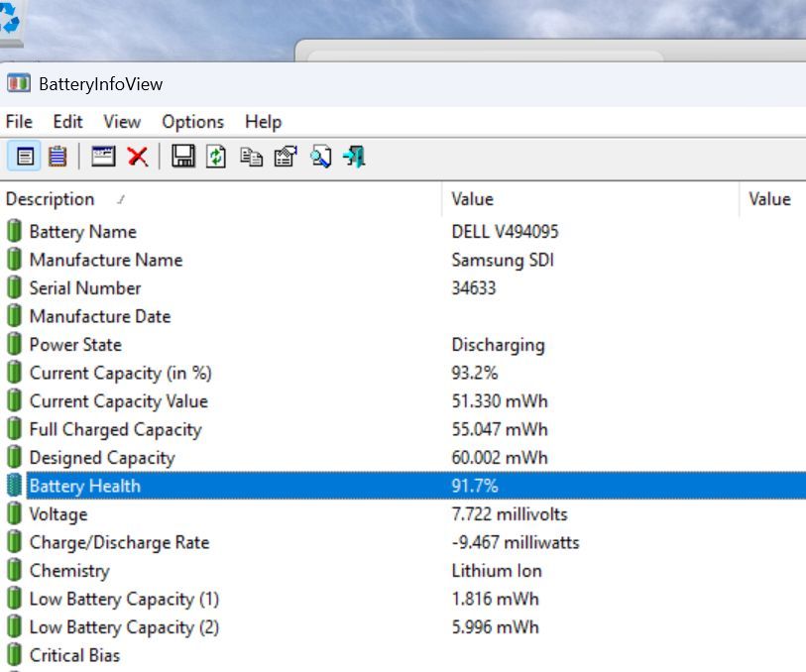Click the red X toolbar icon

[x=138, y=157]
